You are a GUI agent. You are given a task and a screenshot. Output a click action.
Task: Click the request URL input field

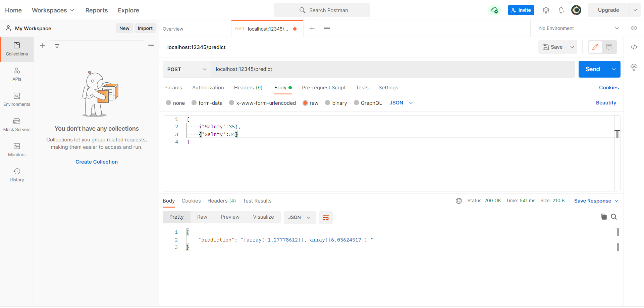coord(392,69)
